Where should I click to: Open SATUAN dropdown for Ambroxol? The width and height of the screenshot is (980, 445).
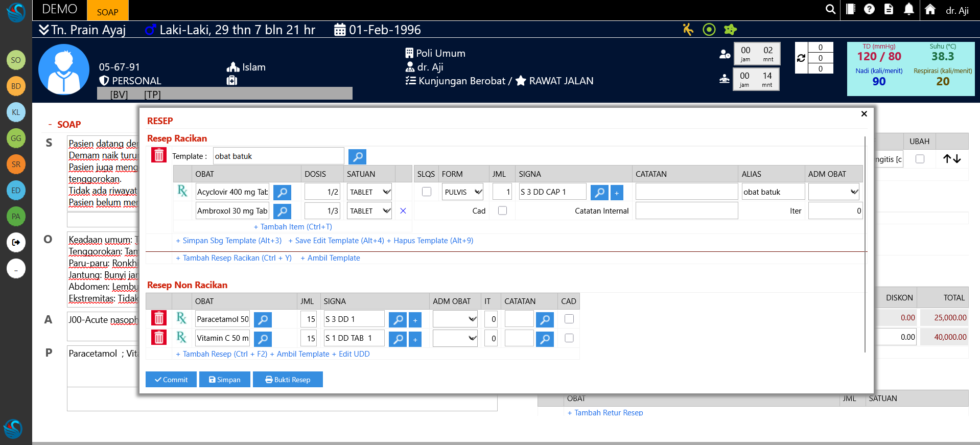(369, 211)
